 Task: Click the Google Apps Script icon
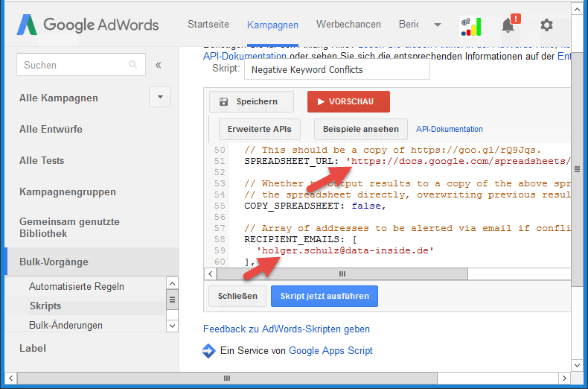click(209, 350)
